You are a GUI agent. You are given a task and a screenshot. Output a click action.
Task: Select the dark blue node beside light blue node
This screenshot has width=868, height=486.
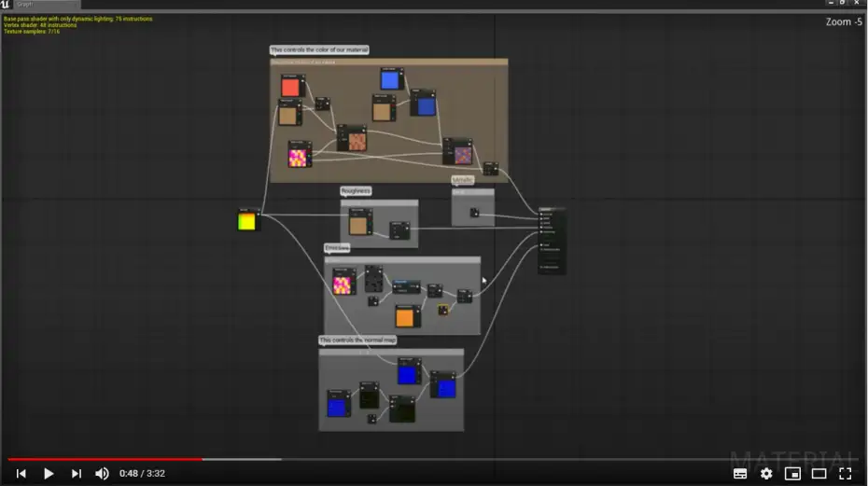coord(424,103)
